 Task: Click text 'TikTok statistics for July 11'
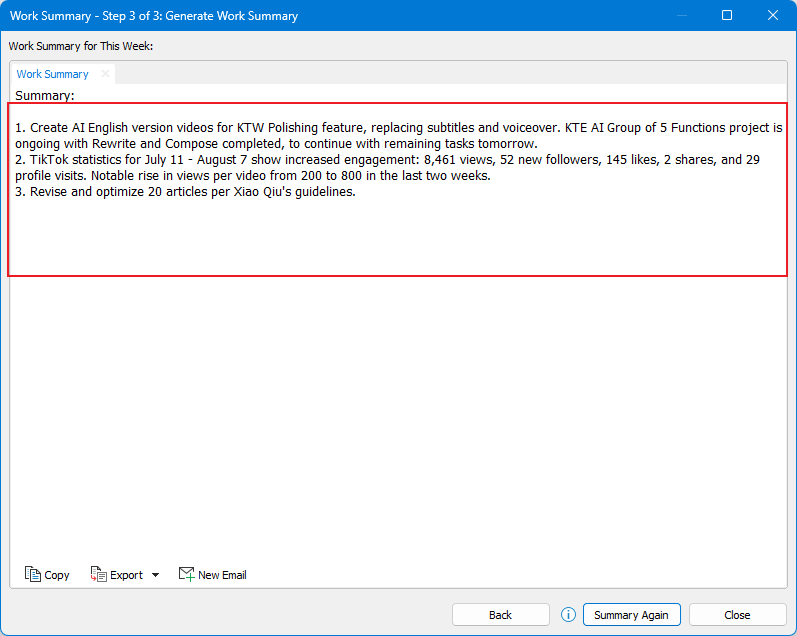tap(106, 160)
